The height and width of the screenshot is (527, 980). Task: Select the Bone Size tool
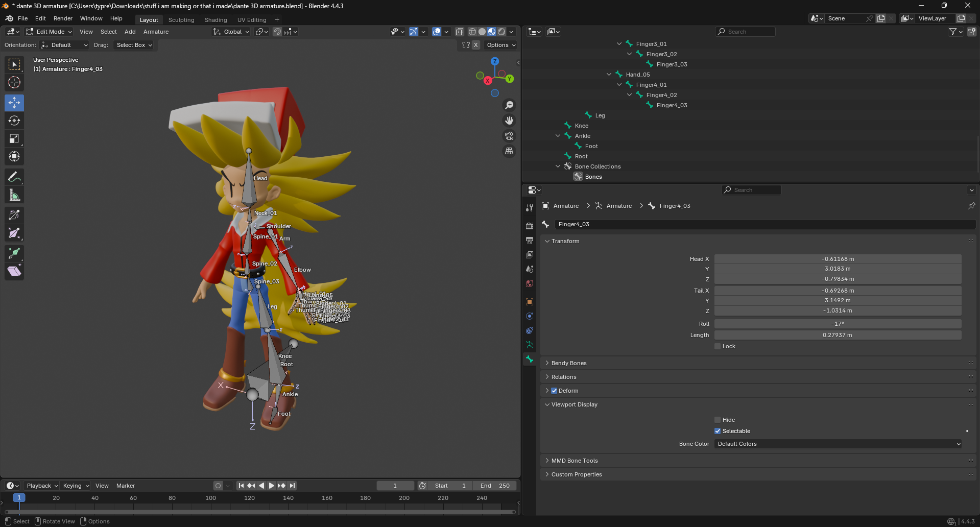point(14,233)
